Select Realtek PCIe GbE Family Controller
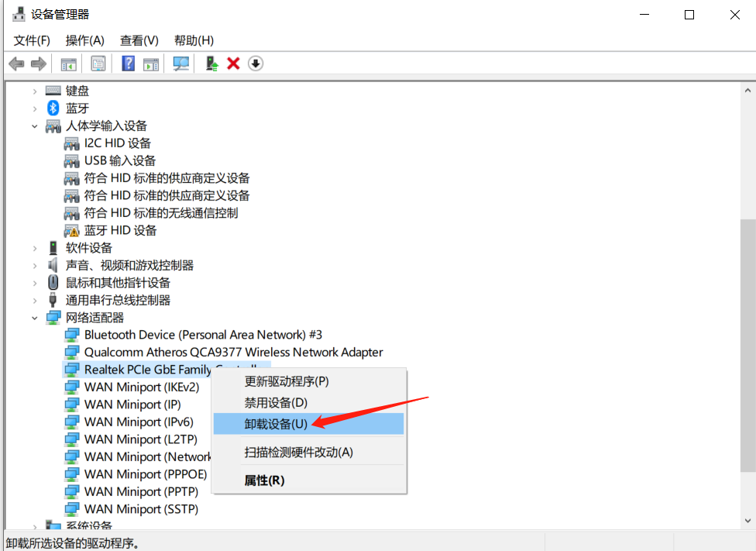 coord(147,370)
